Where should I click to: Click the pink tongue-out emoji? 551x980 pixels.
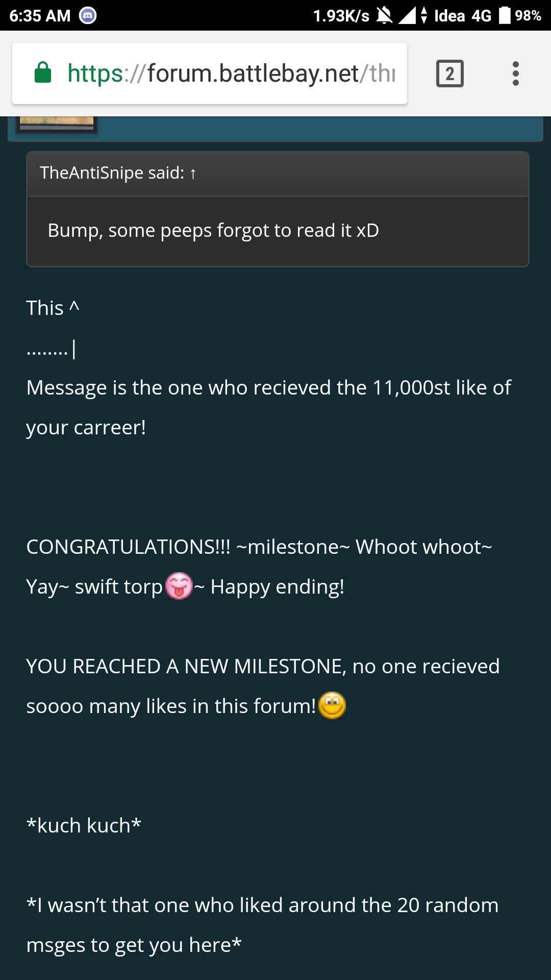coord(179,586)
